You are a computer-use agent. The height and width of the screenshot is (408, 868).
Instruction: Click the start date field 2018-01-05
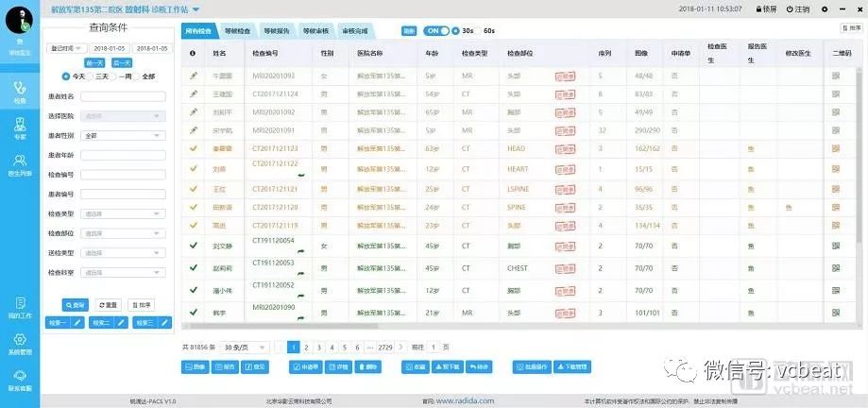109,49
